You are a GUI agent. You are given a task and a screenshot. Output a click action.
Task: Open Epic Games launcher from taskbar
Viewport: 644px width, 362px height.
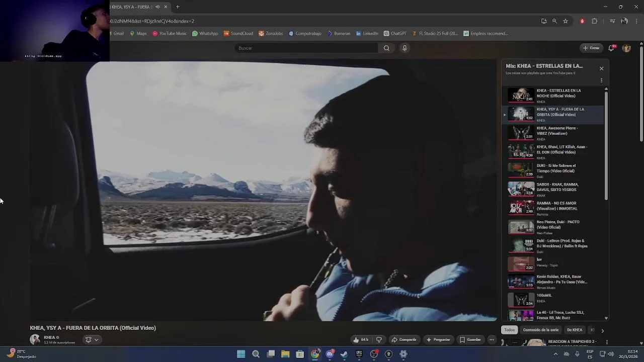click(x=359, y=354)
